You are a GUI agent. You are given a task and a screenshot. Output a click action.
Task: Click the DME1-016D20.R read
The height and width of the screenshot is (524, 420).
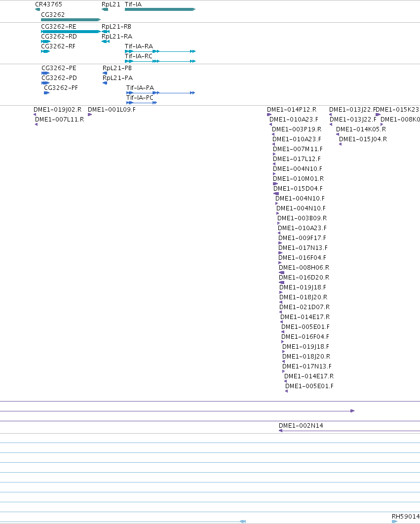pyautogui.click(x=281, y=282)
